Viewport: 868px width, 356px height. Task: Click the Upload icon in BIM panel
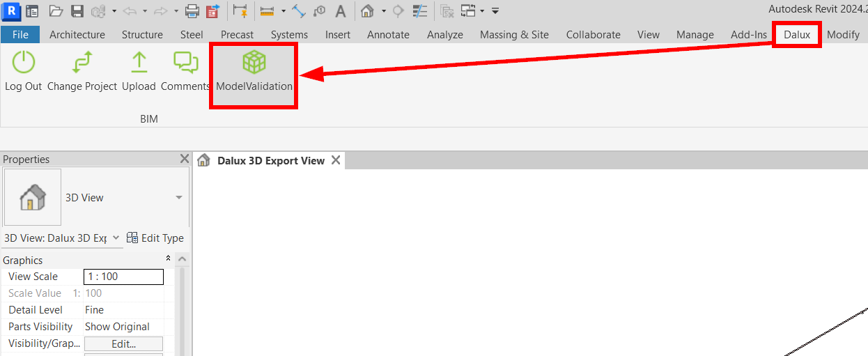click(x=139, y=71)
